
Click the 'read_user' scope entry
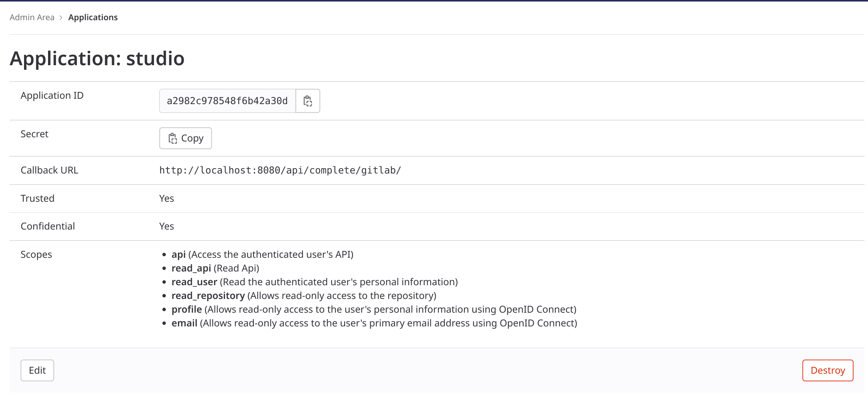tap(314, 282)
